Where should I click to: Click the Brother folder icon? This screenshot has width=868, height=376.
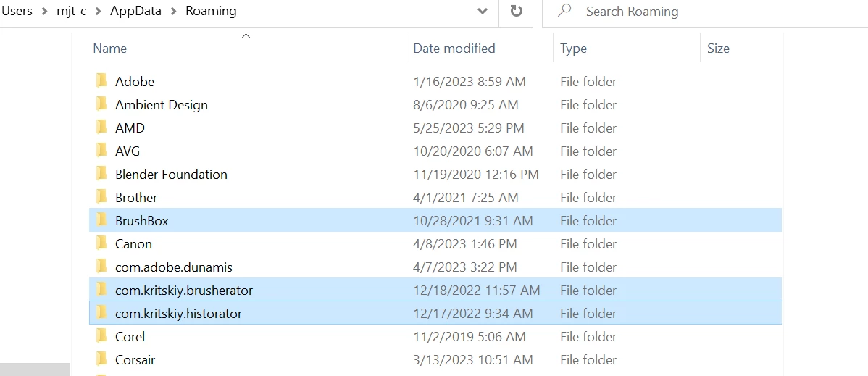click(x=101, y=198)
